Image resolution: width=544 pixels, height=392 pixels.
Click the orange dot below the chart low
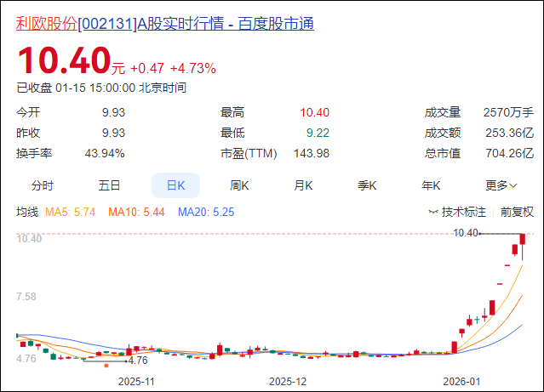click(x=106, y=366)
